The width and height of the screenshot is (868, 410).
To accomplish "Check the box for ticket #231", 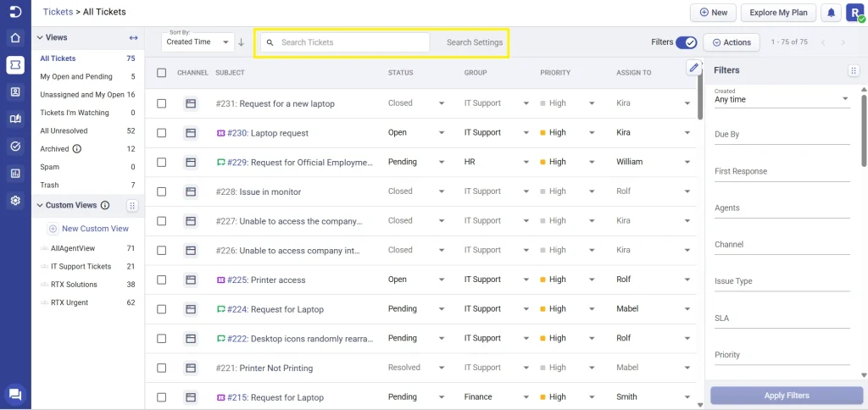I will [162, 103].
